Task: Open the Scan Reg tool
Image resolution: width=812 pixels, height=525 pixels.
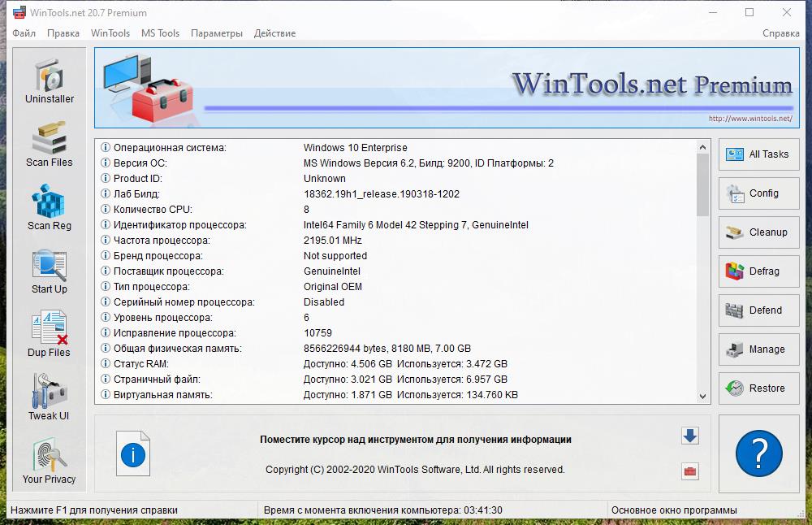Action: click(x=50, y=208)
